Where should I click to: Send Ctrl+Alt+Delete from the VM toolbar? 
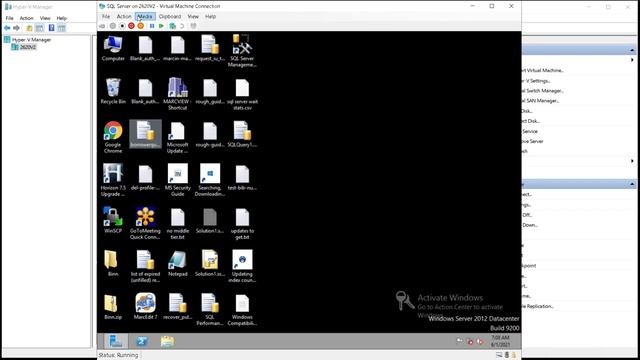[102, 26]
